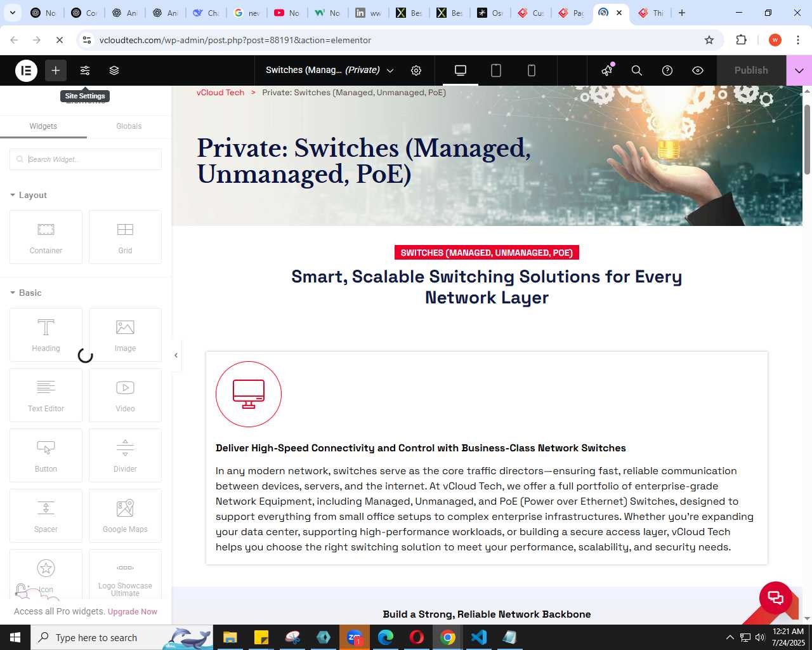Viewport: 812px width, 650px height.
Task: Collapse the Layout section
Action: point(29,195)
